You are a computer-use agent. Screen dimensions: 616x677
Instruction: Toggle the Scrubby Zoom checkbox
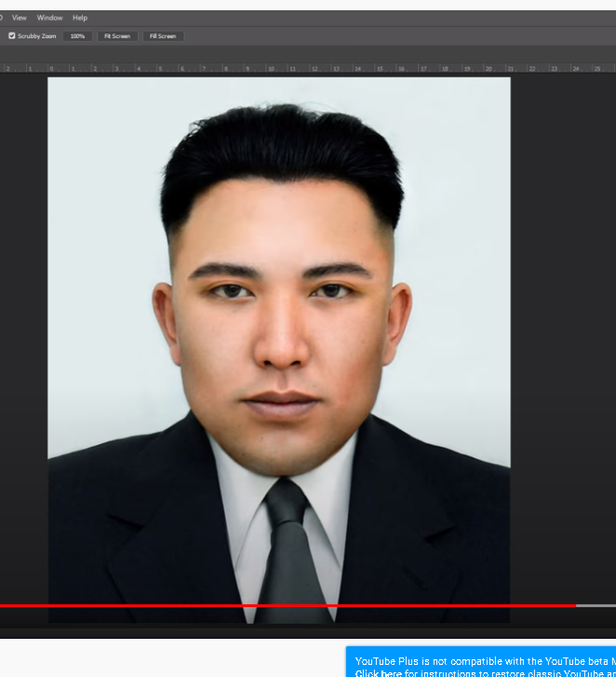coord(12,35)
